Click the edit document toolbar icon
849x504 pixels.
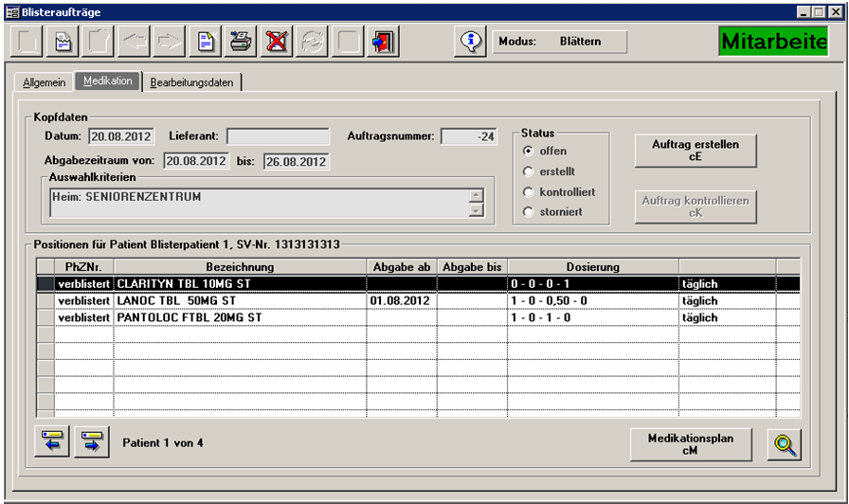(63, 42)
